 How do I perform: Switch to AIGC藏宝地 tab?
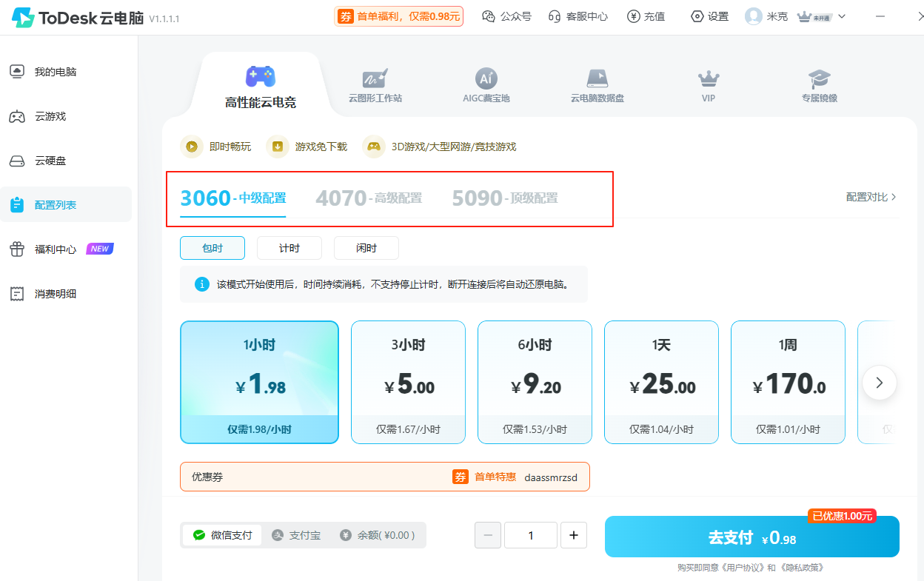tap(486, 86)
